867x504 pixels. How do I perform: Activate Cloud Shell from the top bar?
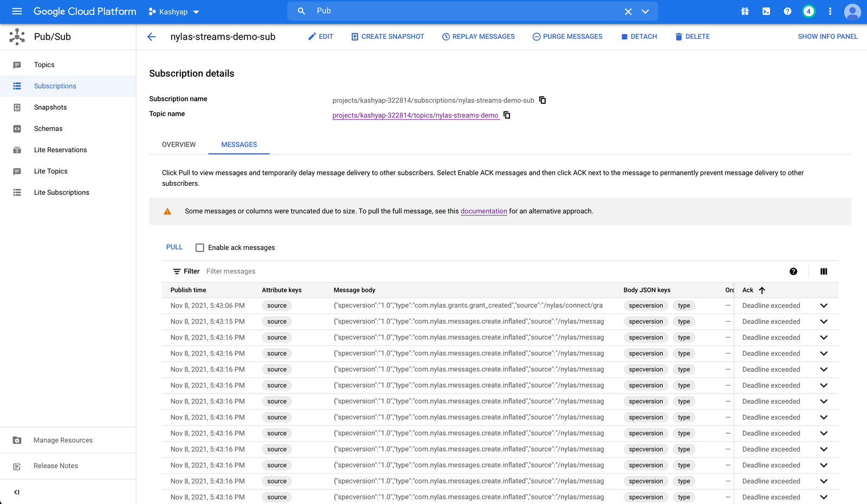766,11
